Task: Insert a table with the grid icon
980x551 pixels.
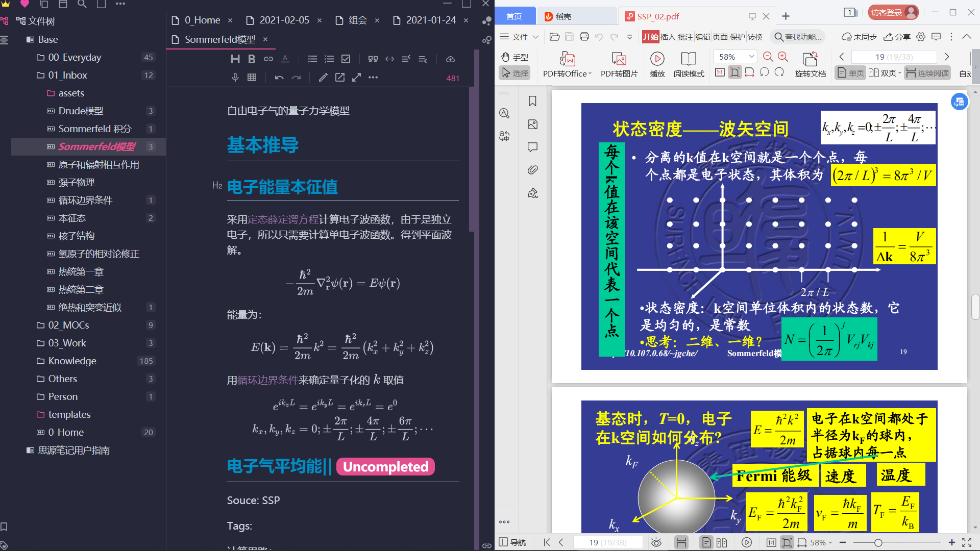Action: click(x=252, y=78)
